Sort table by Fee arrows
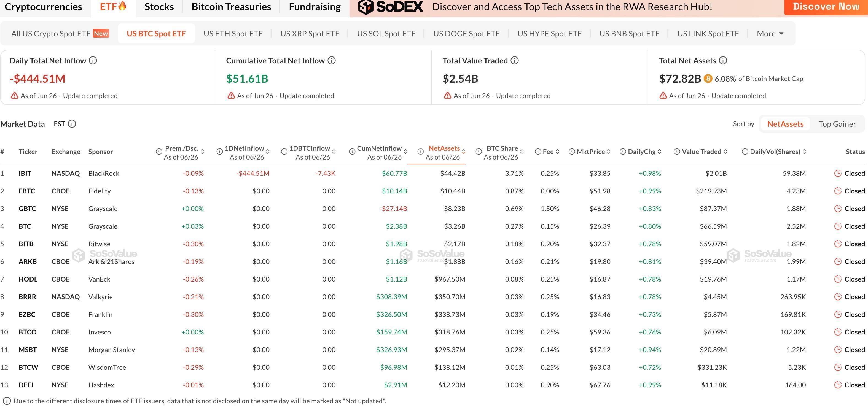The width and height of the screenshot is (868, 408). 558,152
